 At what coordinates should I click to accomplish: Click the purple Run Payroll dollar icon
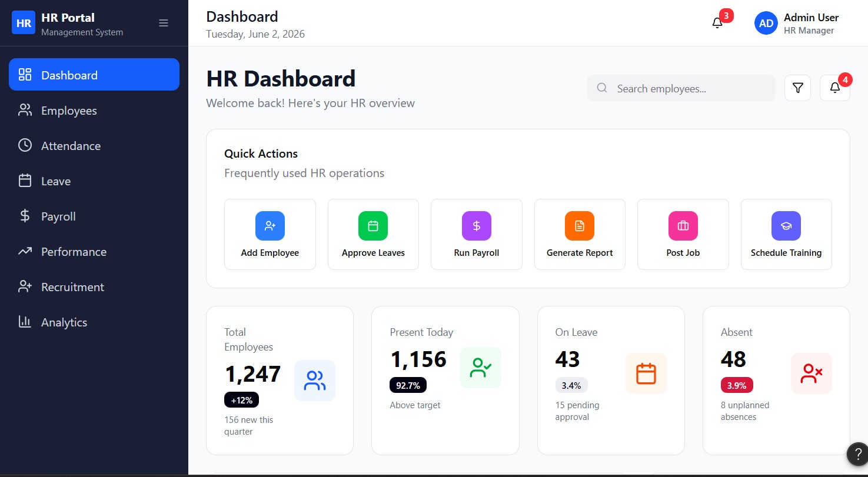tap(477, 226)
